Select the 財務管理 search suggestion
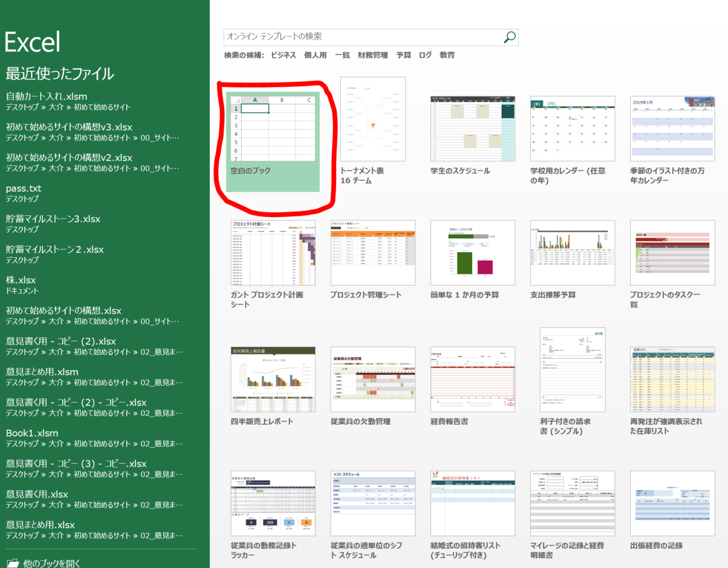This screenshot has width=728, height=568. click(x=372, y=55)
